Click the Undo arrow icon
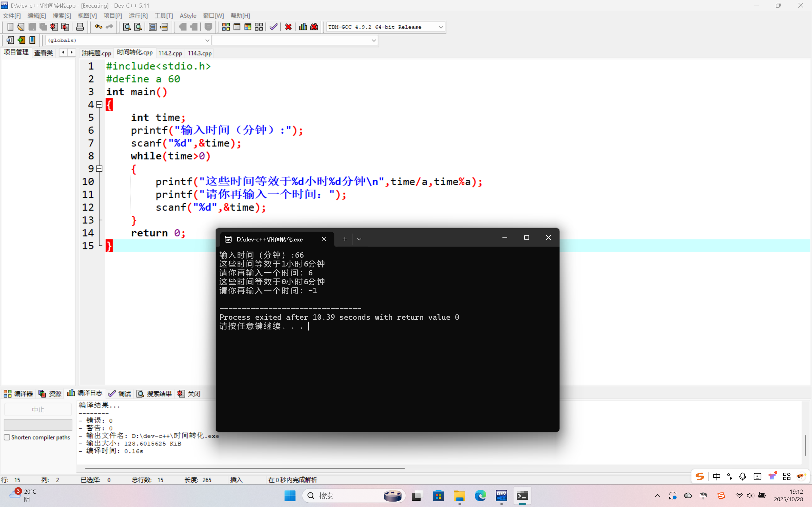This screenshot has width=812, height=507. point(98,27)
